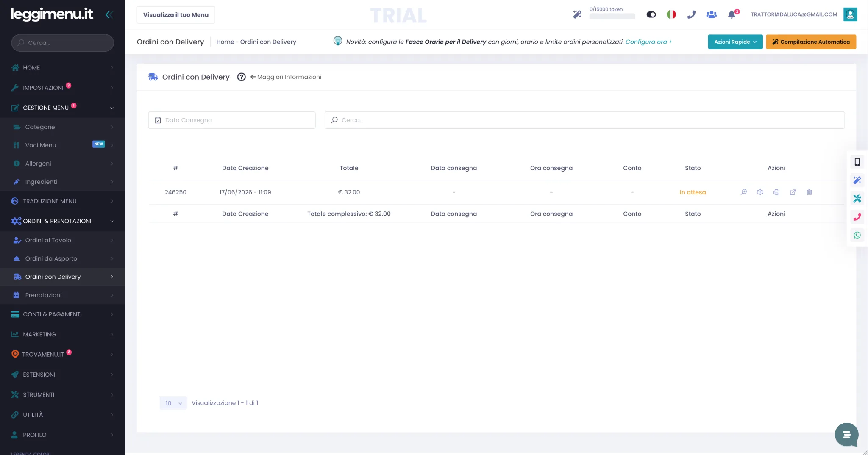Expand TROVAMENU.IT in the sidebar

63,355
